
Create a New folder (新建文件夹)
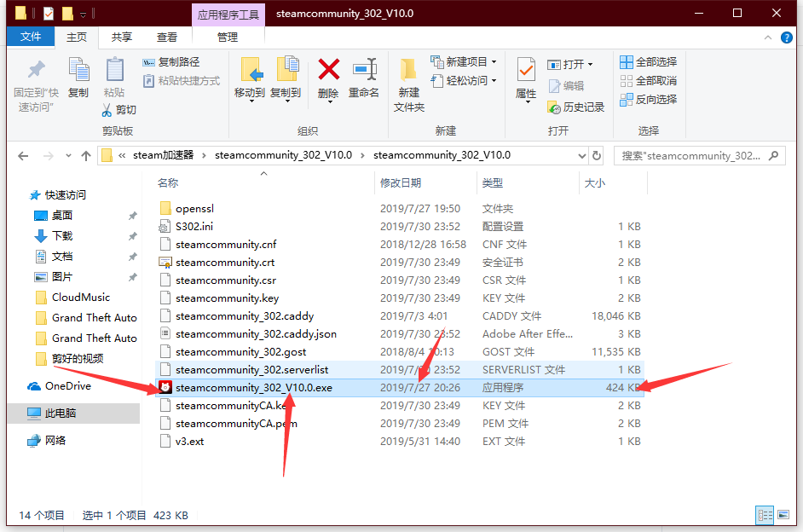tap(408, 84)
